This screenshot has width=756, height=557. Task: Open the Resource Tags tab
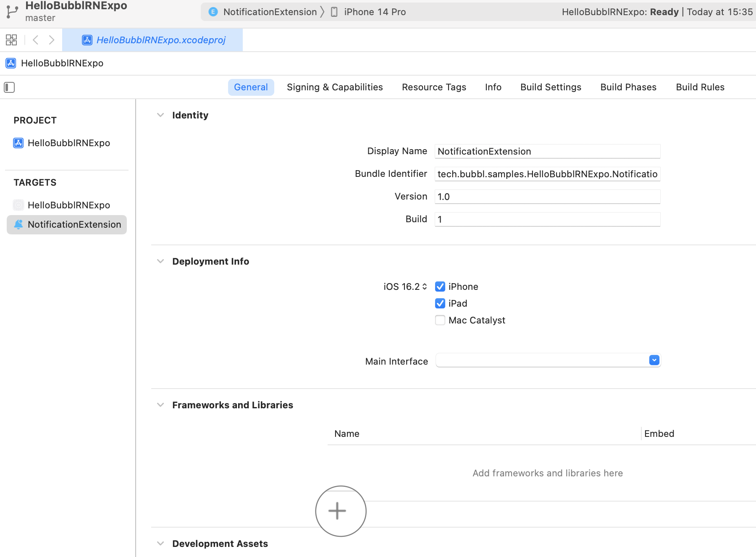click(434, 87)
